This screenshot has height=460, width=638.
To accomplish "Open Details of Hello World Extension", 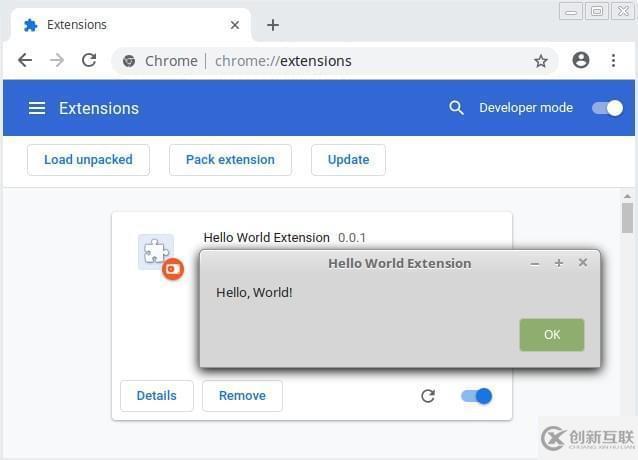I will click(157, 396).
